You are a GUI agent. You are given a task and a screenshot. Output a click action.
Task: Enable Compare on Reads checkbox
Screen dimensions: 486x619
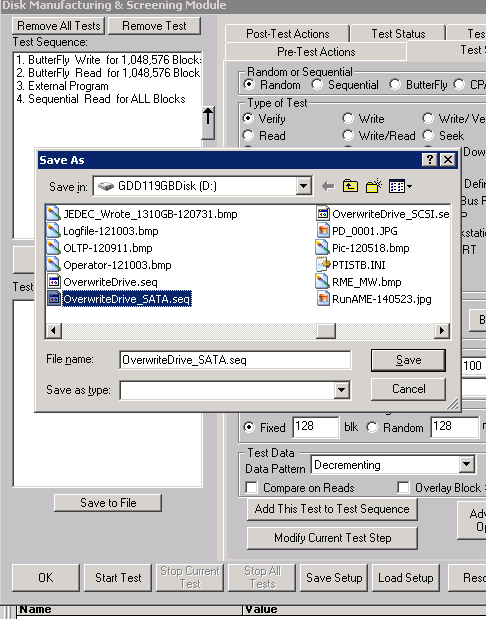coord(251,488)
